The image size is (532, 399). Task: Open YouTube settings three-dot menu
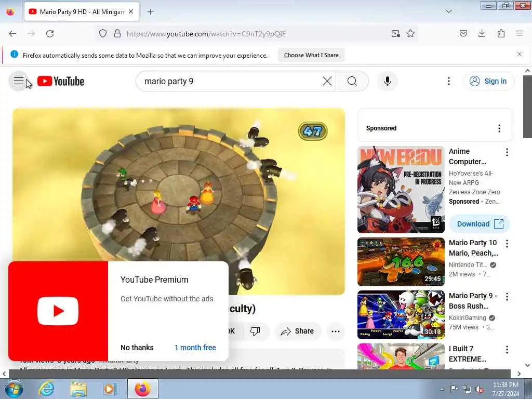click(x=448, y=81)
